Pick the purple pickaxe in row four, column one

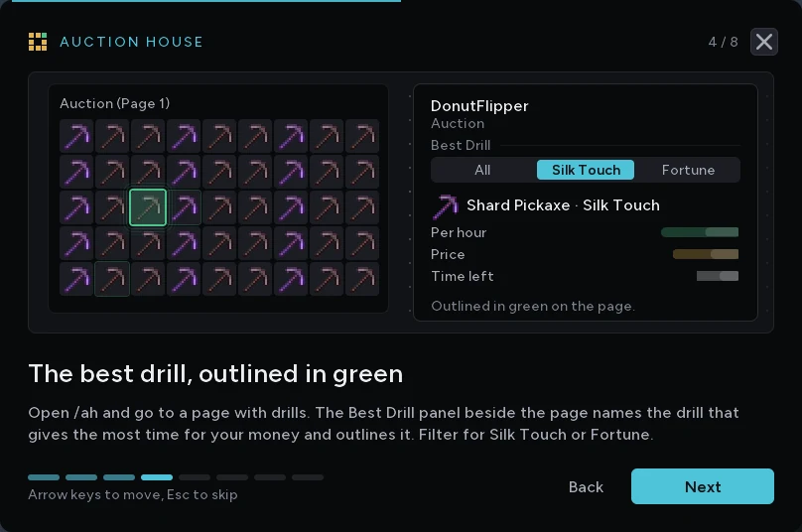coord(76,243)
